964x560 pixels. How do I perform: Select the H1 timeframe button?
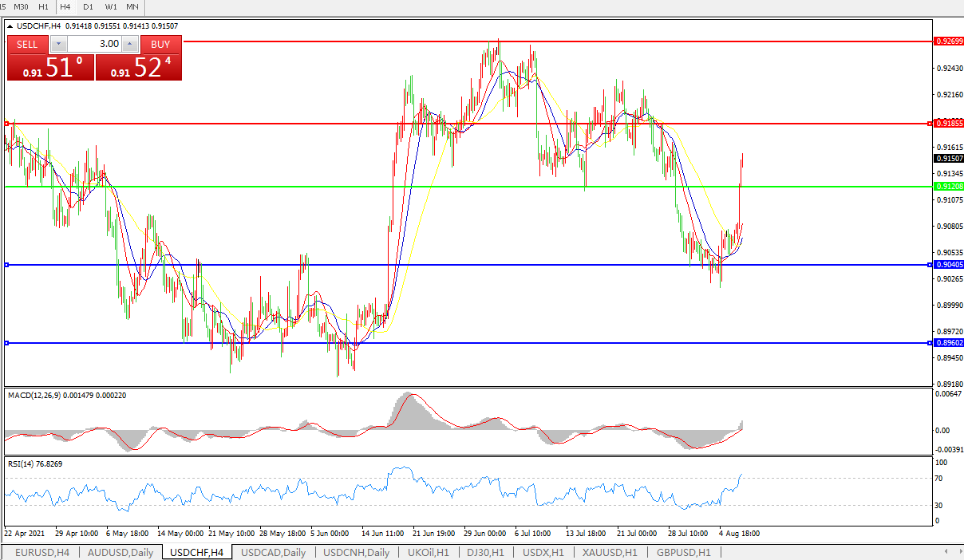pos(43,6)
